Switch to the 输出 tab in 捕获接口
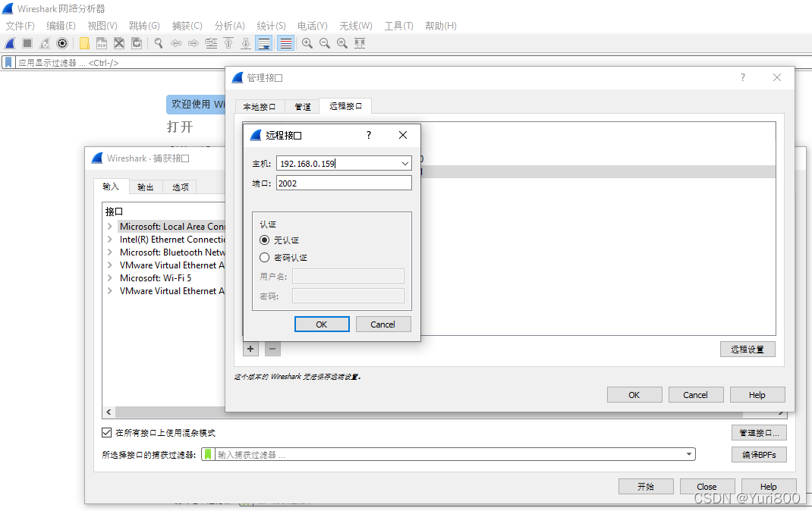Image resolution: width=812 pixels, height=511 pixels. click(x=146, y=187)
